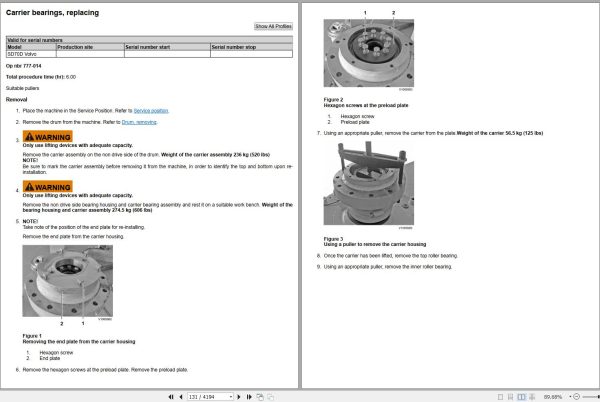The height and width of the screenshot is (402, 600).
Task: Click the Suitable pullers text
Action: pos(23,88)
